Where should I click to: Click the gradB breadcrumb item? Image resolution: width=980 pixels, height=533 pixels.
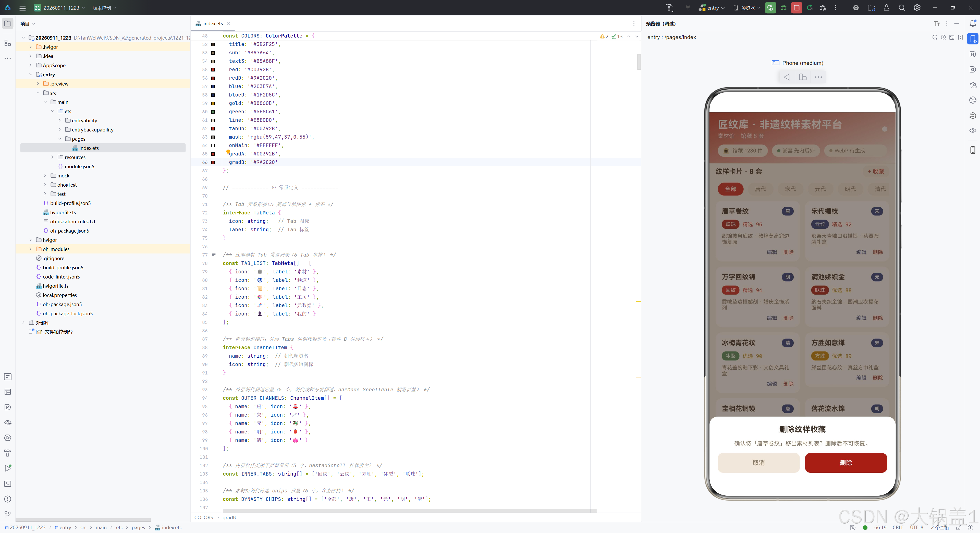click(x=229, y=517)
